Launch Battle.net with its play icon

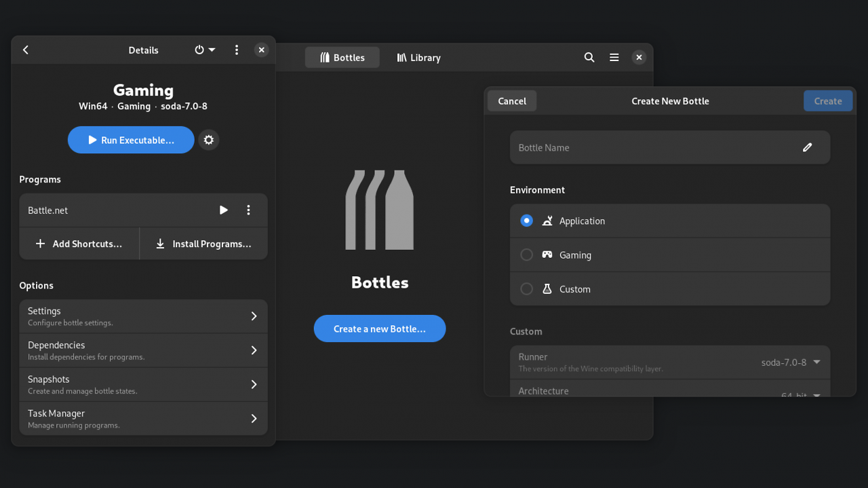point(224,210)
